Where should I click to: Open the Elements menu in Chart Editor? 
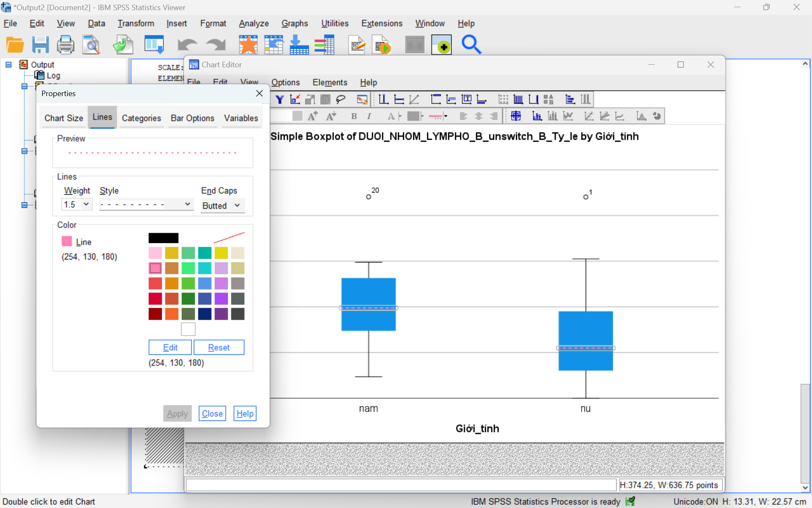tap(330, 83)
